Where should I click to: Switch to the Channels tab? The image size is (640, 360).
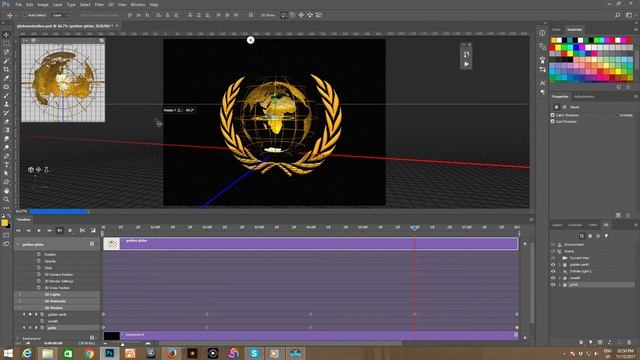[x=575, y=225]
